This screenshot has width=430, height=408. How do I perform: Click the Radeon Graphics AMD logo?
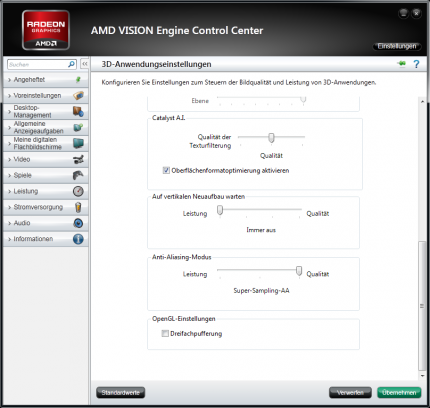tap(46, 30)
